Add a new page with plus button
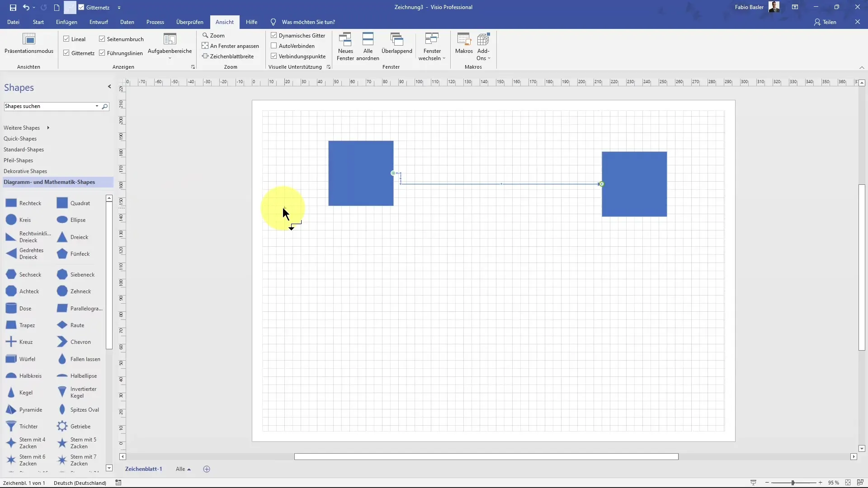868x488 pixels. 207,469
